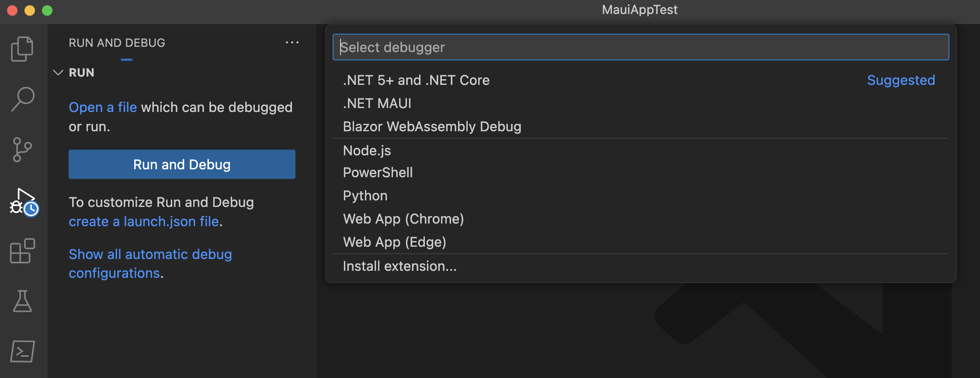Image resolution: width=980 pixels, height=378 pixels.
Task: Open the Source Control view
Action: point(23,150)
